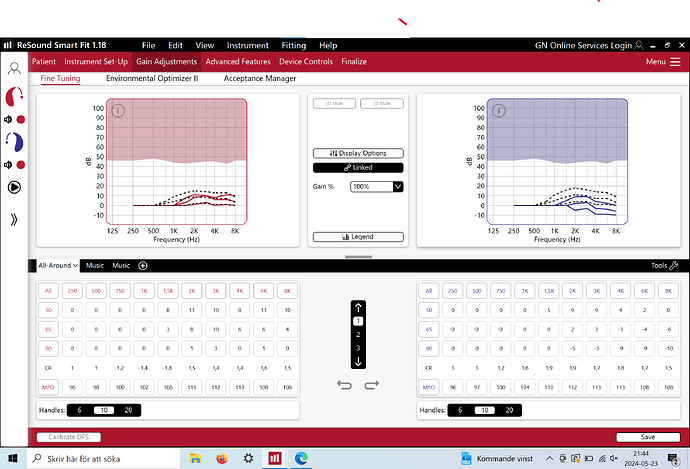690x469 pixels.
Task: Toggle the Linked ears button
Action: point(358,168)
